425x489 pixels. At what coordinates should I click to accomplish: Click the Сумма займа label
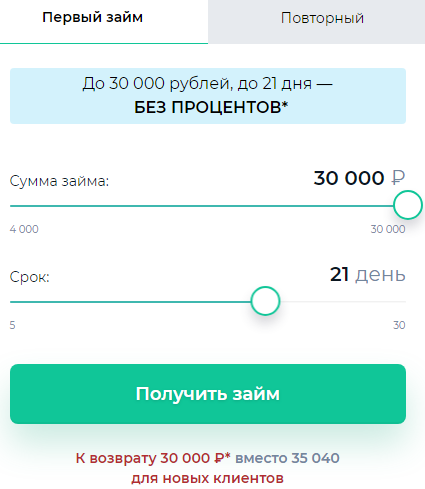pos(59,181)
